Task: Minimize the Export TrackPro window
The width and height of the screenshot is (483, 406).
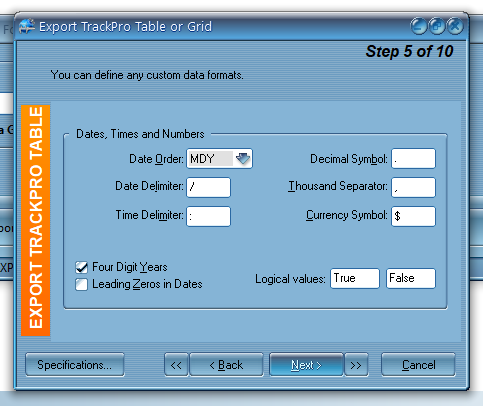Action: click(x=419, y=26)
